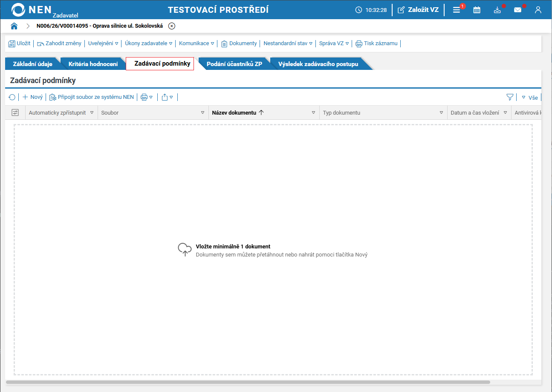Open the mail messages icon
The width and height of the screenshot is (552, 392).
coord(517,10)
